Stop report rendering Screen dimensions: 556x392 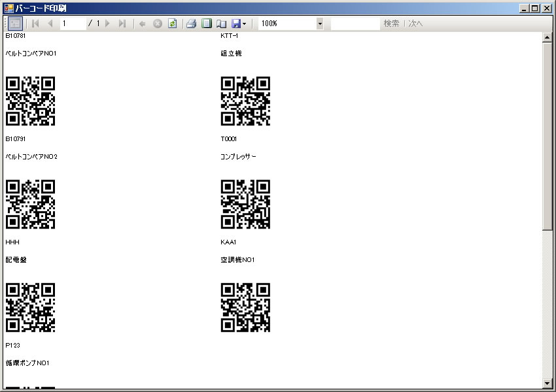point(158,24)
